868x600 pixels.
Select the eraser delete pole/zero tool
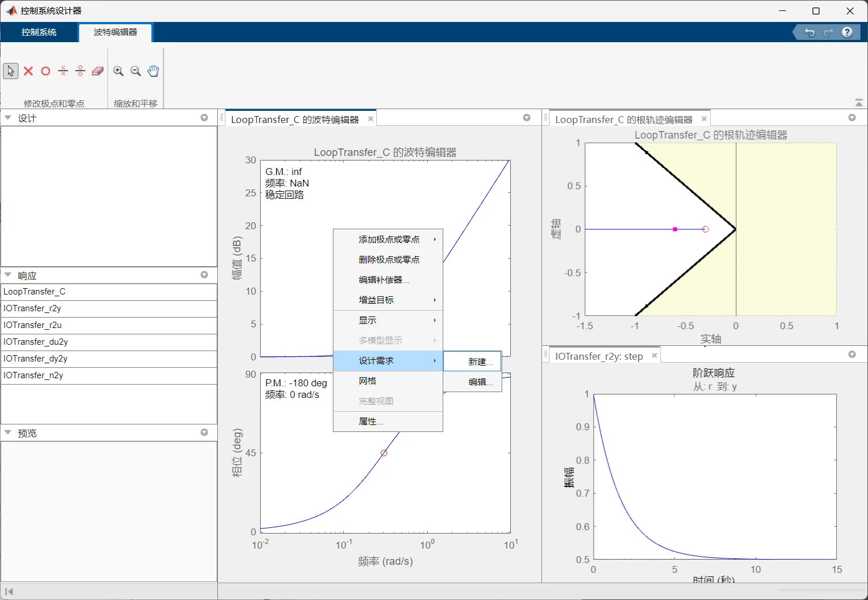98,71
